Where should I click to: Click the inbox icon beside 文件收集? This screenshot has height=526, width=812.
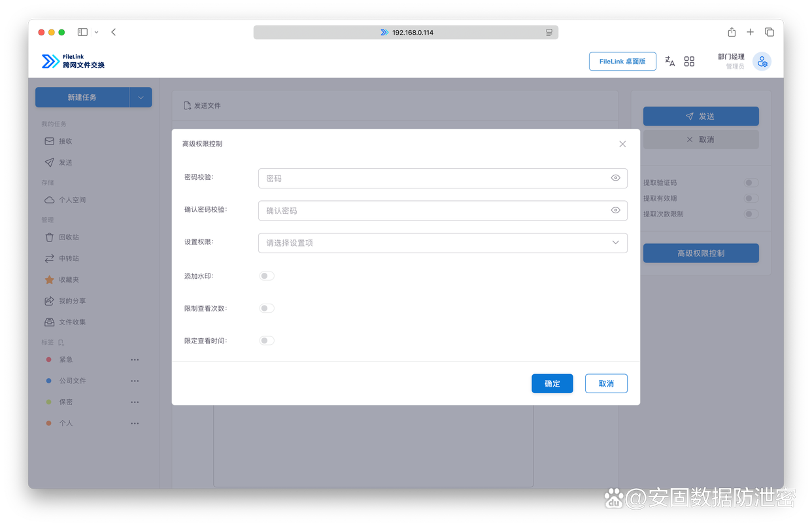(x=49, y=322)
